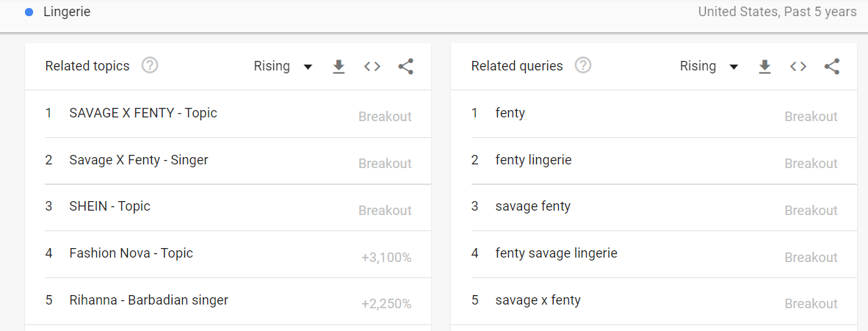Screen dimensions: 868x331
Task: Open Rising dropdown in Related queries
Action: 709,67
